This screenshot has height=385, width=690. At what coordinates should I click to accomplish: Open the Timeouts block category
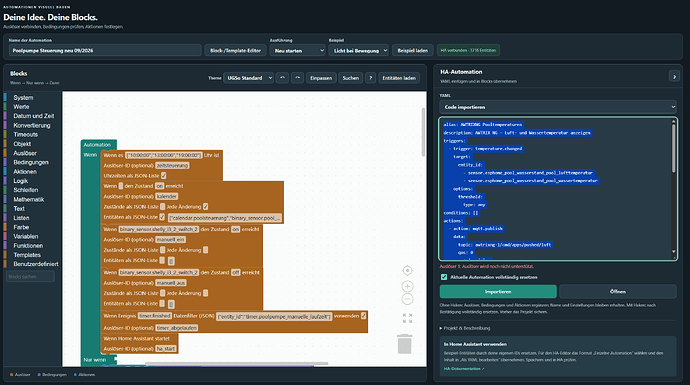pos(26,135)
